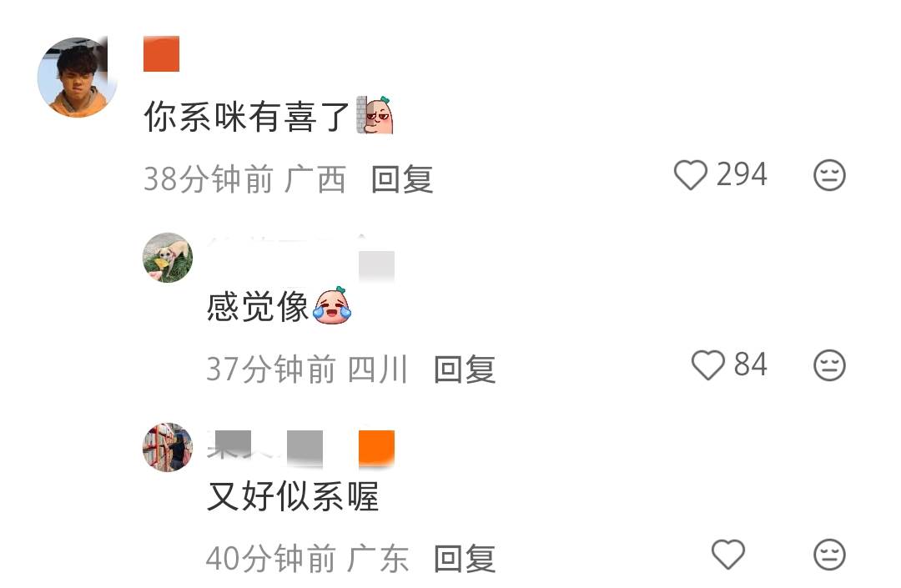Dislike the 又好似系喔 reply
The height and width of the screenshot is (588, 901).
830,555
